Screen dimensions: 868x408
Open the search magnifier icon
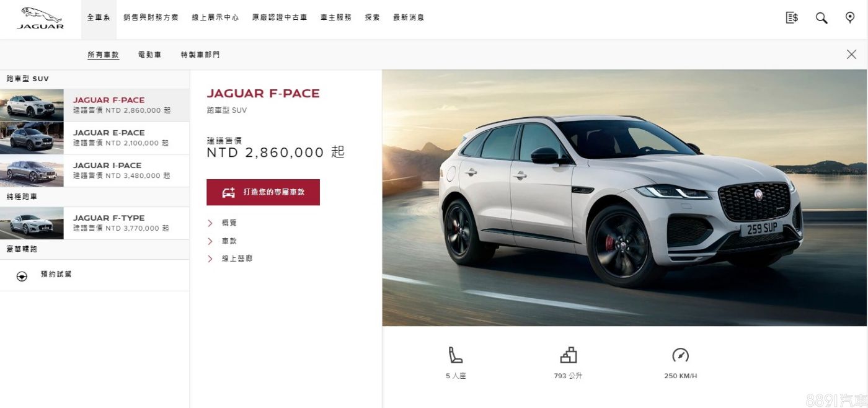(821, 18)
